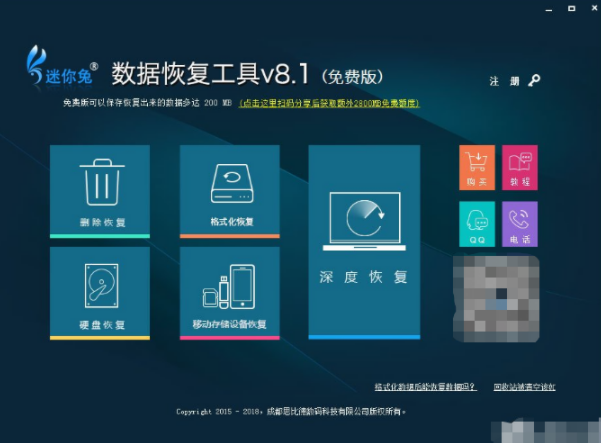Click the purple 电话 phone icon
The width and height of the screenshot is (601, 443).
tap(519, 224)
